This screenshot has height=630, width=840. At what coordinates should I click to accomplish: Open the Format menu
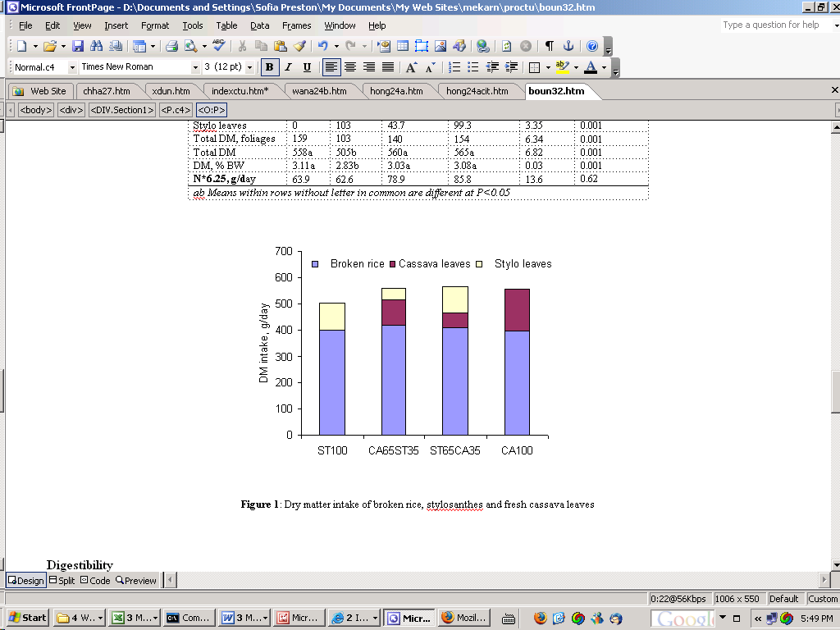tap(155, 25)
